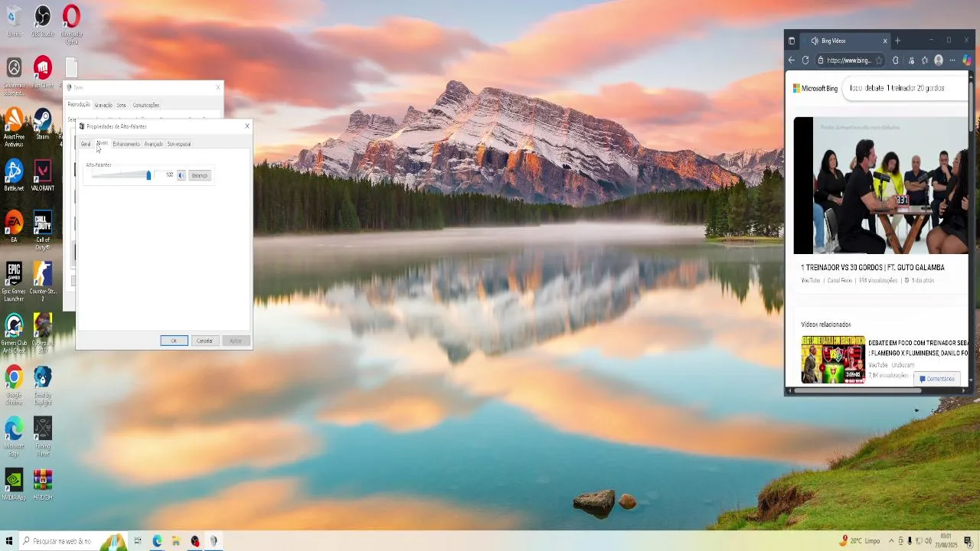
Task: Close the Propriedades de Alto-falantes dialog
Action: [247, 126]
